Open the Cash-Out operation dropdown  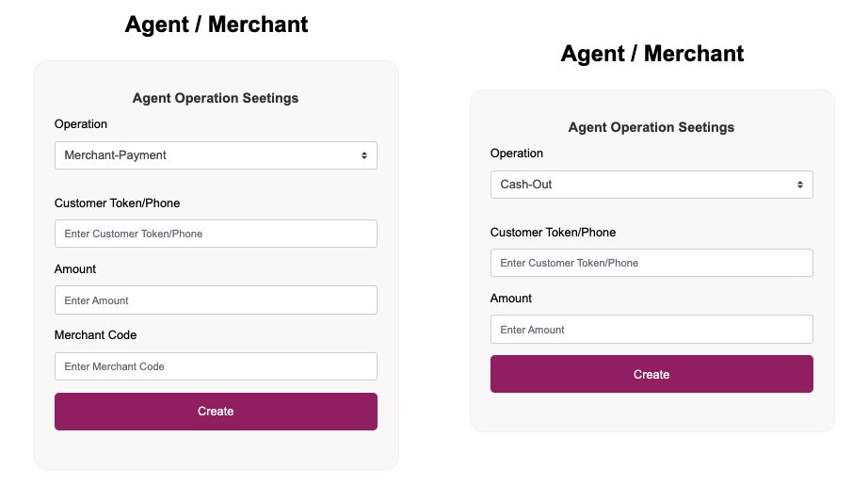coord(651,185)
